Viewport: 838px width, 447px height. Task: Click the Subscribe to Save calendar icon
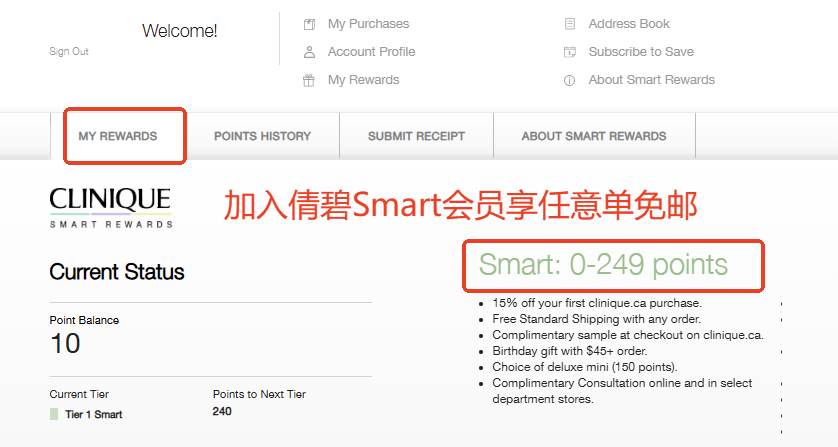tap(570, 52)
